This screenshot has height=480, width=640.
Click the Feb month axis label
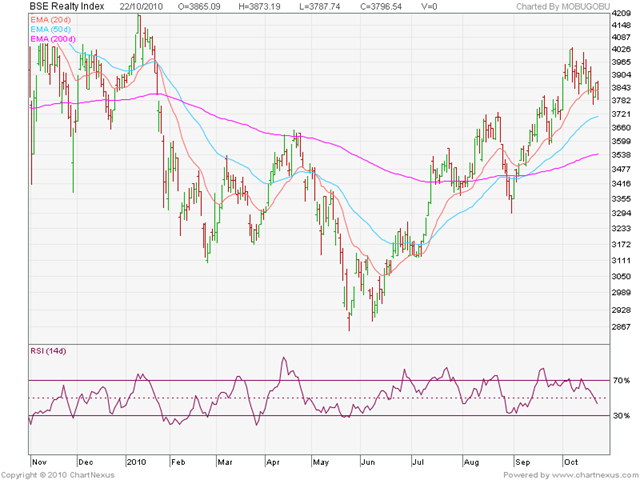pos(178,462)
